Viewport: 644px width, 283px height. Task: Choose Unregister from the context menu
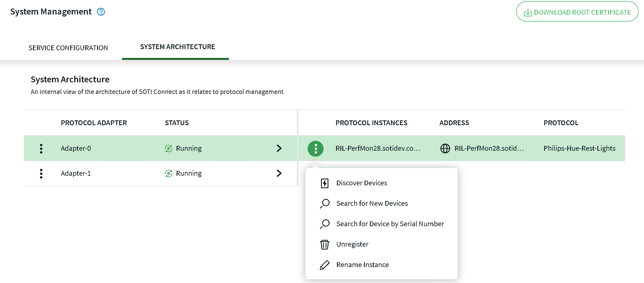click(x=381, y=244)
